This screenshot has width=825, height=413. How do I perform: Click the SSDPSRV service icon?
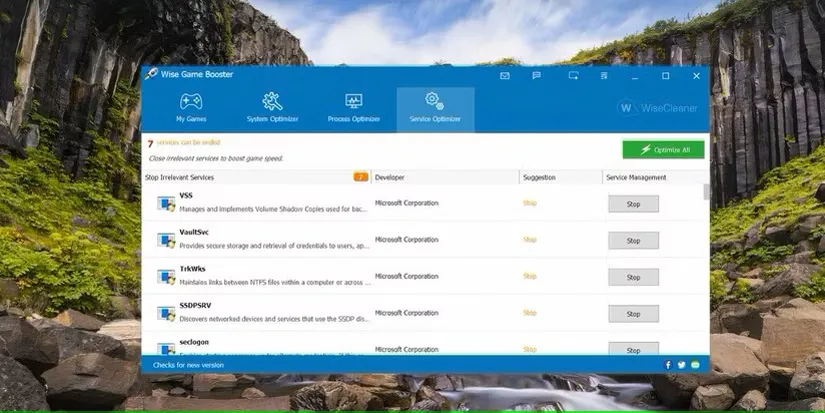coord(166,313)
